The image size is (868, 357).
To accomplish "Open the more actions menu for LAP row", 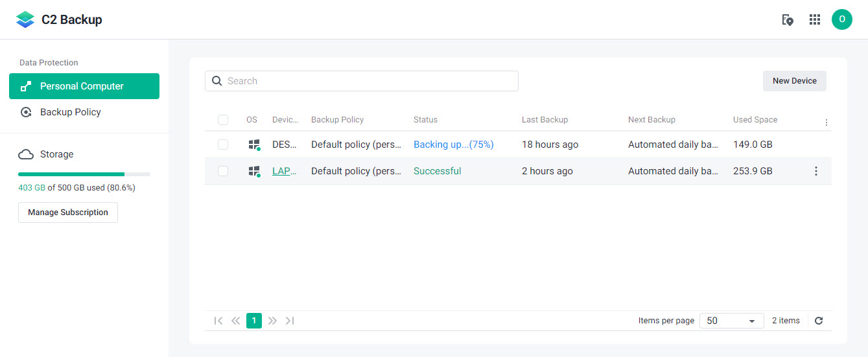I will pos(816,171).
